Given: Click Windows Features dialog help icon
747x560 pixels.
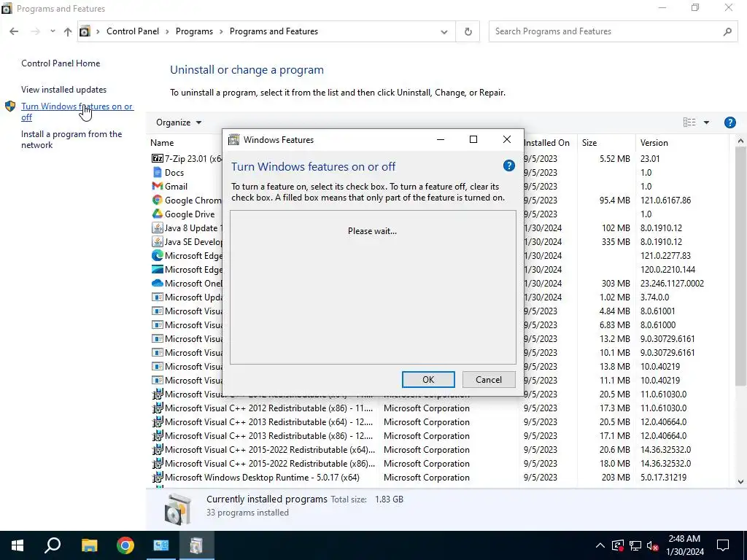Looking at the screenshot, I should click(508, 166).
